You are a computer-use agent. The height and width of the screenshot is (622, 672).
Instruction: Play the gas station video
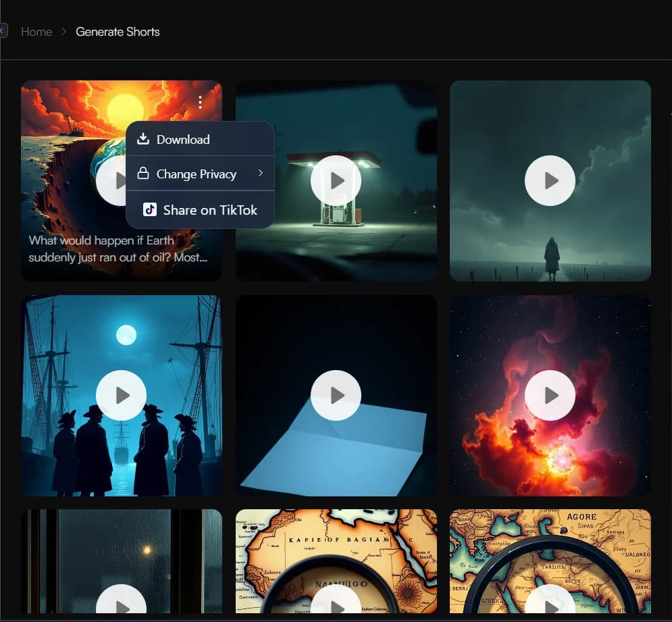336,180
